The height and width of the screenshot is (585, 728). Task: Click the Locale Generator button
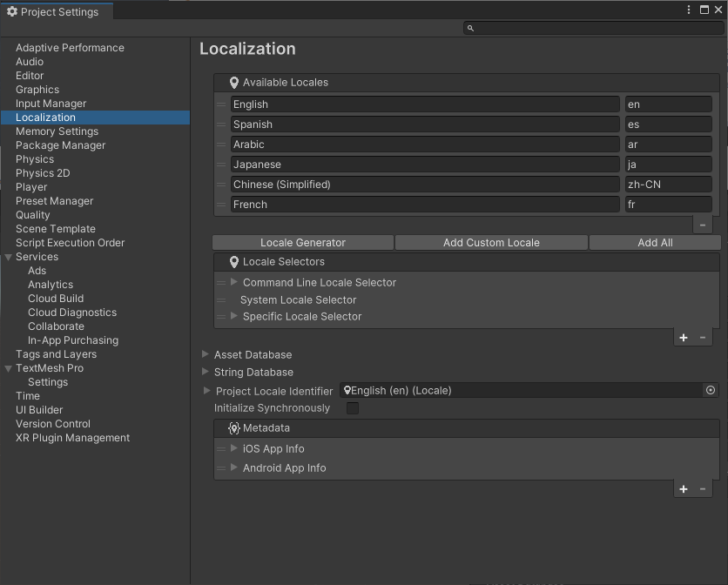302,242
